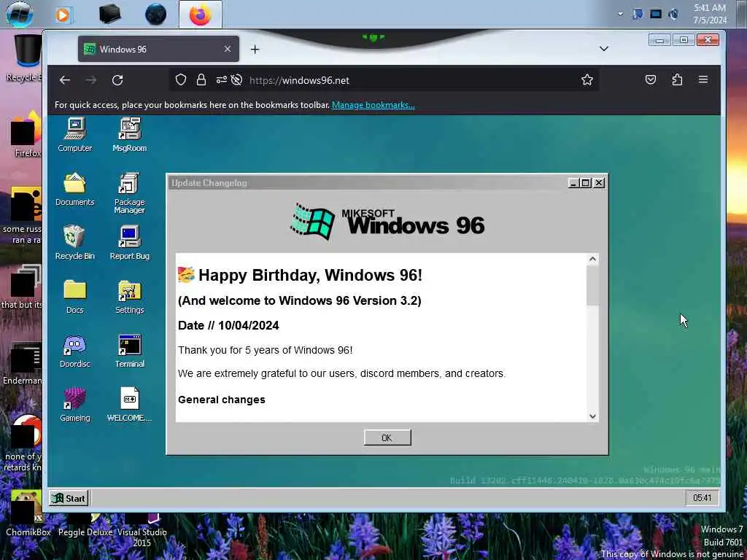Bookmark this page with the star icon
The height and width of the screenshot is (560, 747).
(x=587, y=80)
